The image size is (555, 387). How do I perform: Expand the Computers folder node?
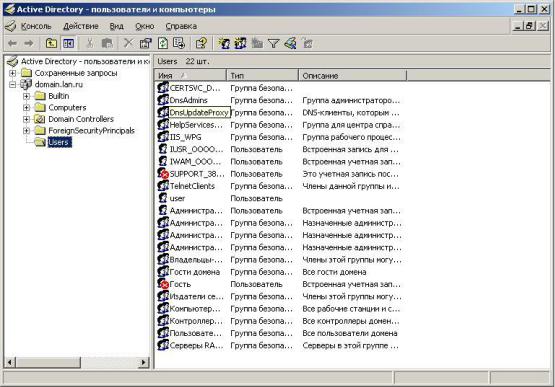click(26, 107)
